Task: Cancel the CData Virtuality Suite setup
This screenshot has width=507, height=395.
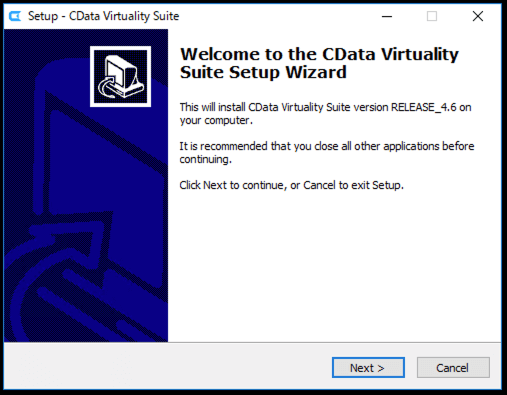Action: pyautogui.click(x=453, y=368)
